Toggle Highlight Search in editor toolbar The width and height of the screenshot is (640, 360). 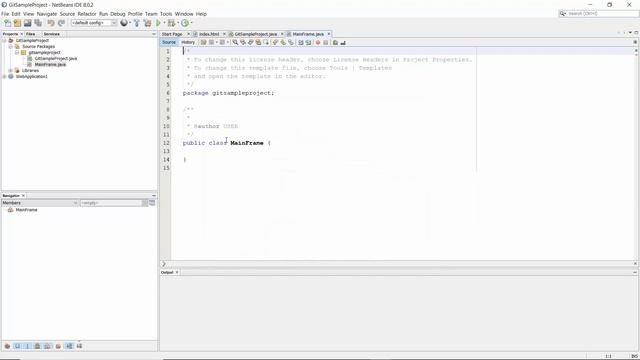pos(258,42)
